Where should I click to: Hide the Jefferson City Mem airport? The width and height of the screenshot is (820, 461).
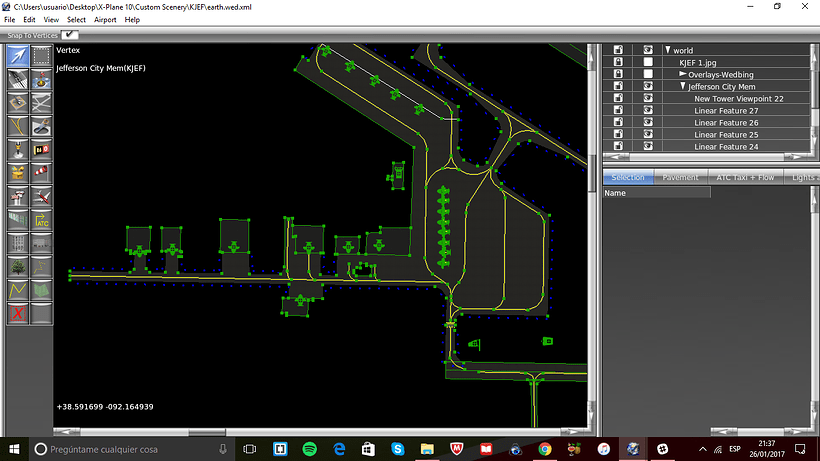click(x=648, y=86)
